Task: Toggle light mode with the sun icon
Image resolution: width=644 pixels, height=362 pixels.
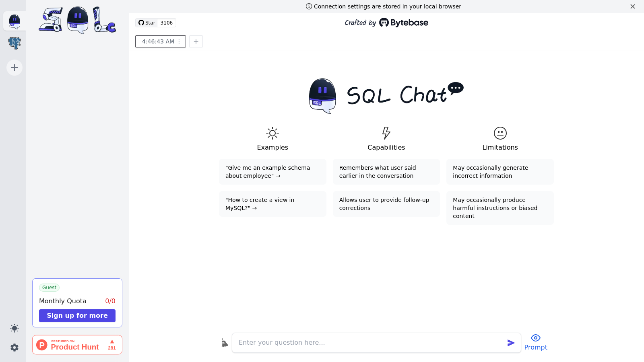Action: point(14,328)
